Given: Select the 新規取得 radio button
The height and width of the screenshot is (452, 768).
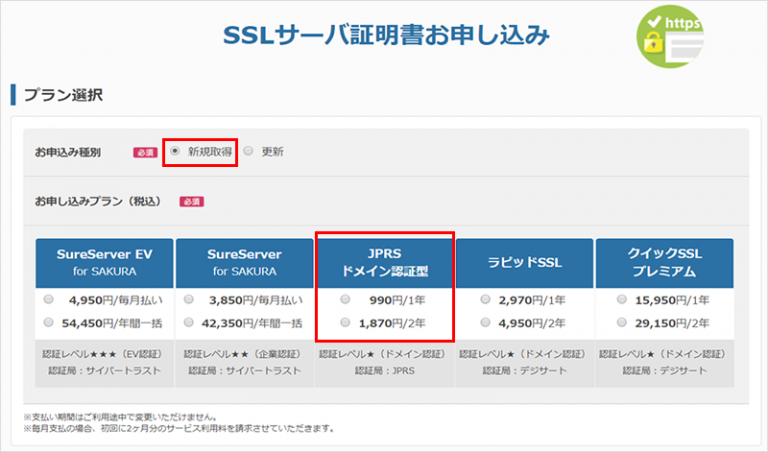Looking at the screenshot, I should click(175, 152).
